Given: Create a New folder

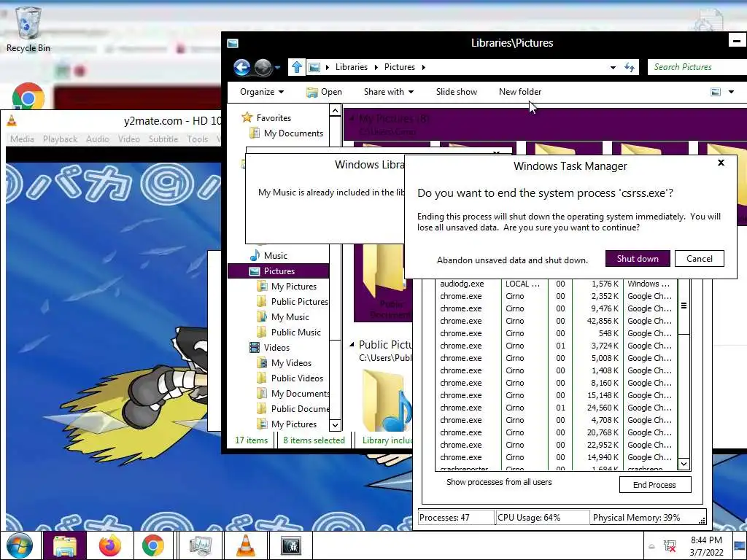Looking at the screenshot, I should coord(519,92).
